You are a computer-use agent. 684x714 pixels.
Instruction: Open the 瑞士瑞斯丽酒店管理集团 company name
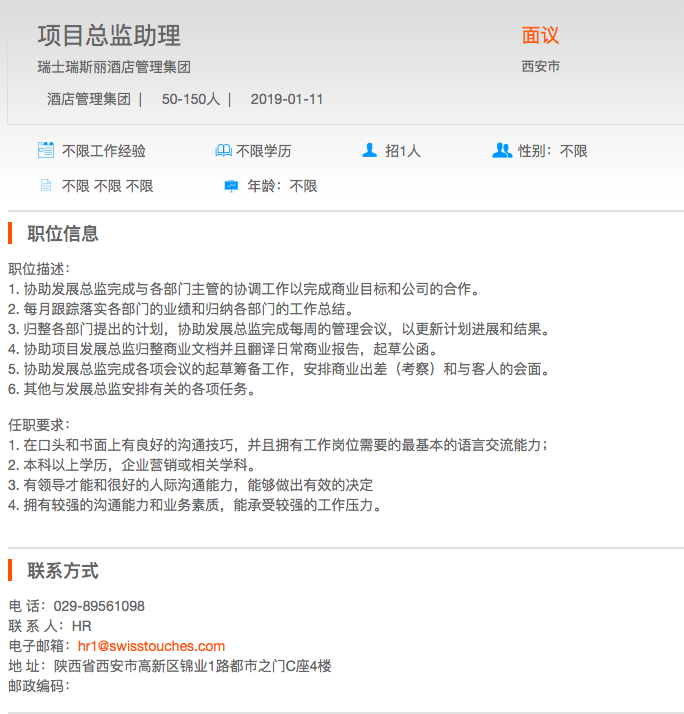tap(114, 67)
